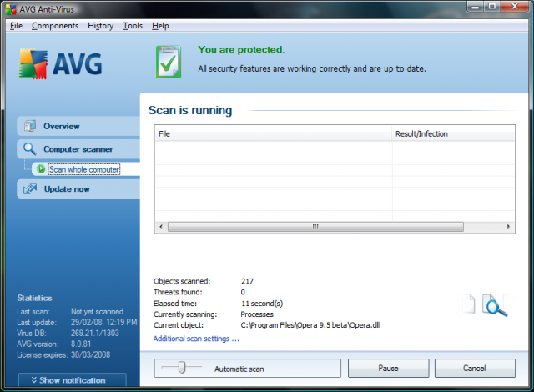
Task: Maximize the AVG Anti-Virus window
Action: pos(492,7)
